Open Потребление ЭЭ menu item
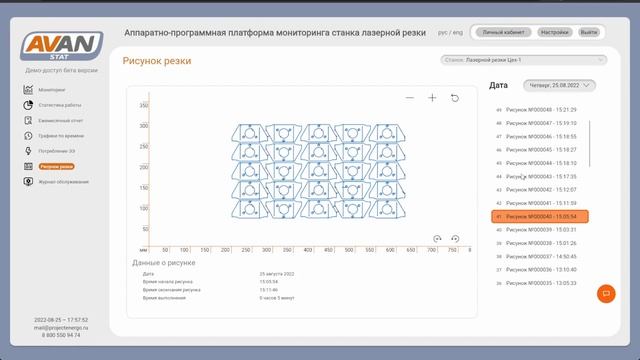The image size is (640, 360). [x=57, y=151]
